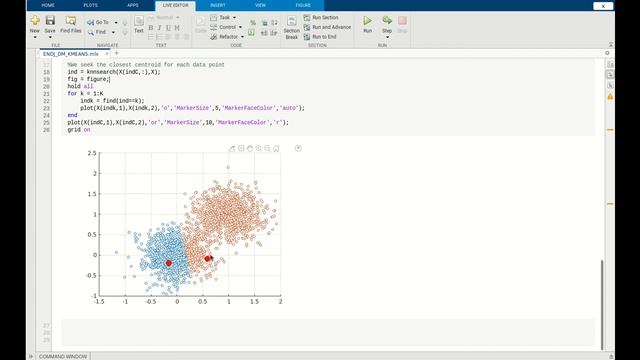Open Find Files tool
Image resolution: width=640 pixels, height=360 pixels.
(x=71, y=24)
